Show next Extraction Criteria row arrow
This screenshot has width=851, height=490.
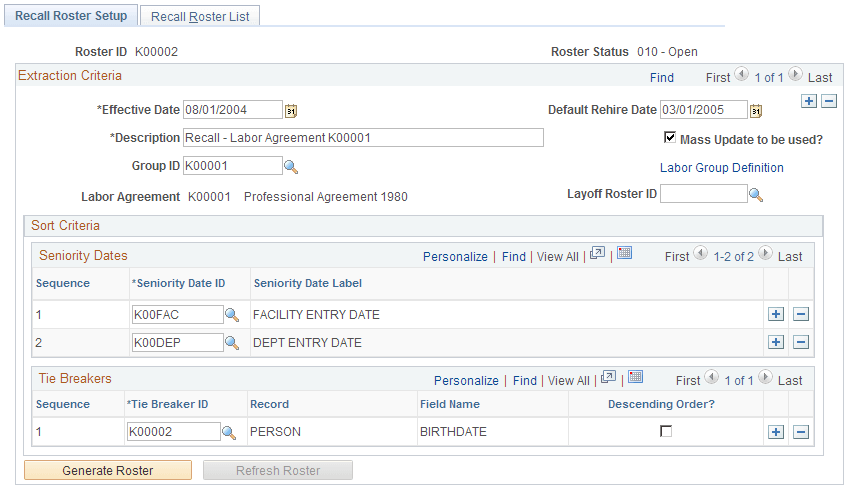tap(795, 74)
